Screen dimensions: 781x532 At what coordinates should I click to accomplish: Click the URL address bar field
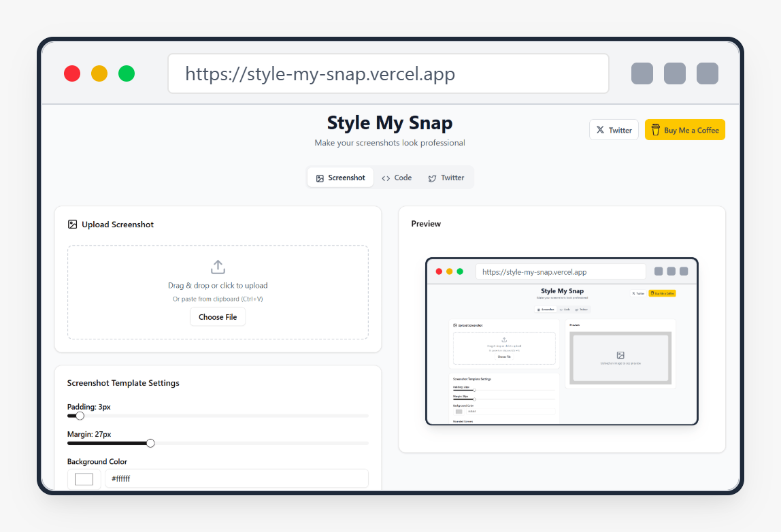click(x=388, y=73)
